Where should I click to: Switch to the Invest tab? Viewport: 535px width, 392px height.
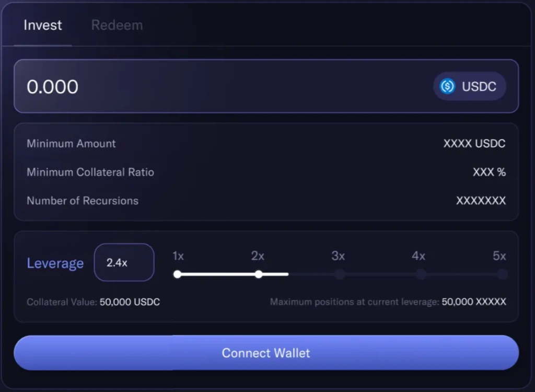click(x=43, y=25)
